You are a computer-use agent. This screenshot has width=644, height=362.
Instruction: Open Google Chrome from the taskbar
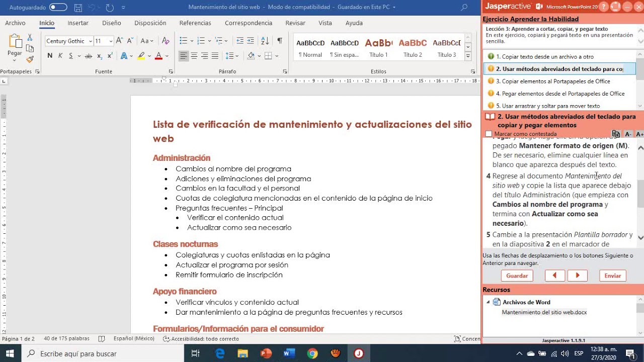(x=312, y=353)
